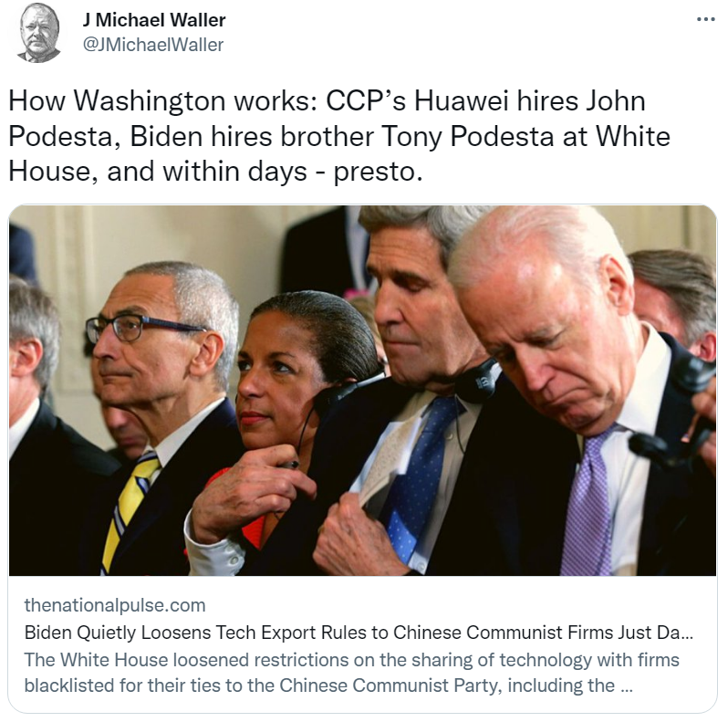Click description starting "The White House loosened restrictions"
The image size is (728, 722).
(351, 673)
